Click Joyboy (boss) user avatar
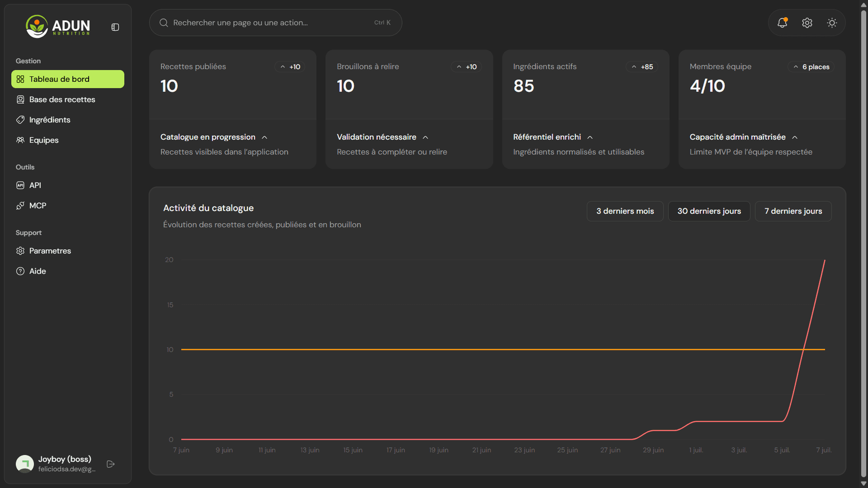The height and width of the screenshot is (488, 868). (x=25, y=464)
